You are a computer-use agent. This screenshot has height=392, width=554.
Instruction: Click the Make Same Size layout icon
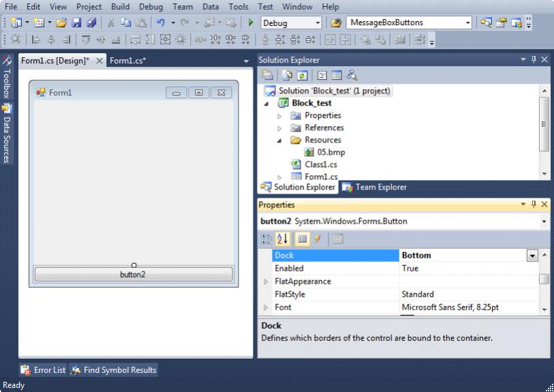point(166,40)
